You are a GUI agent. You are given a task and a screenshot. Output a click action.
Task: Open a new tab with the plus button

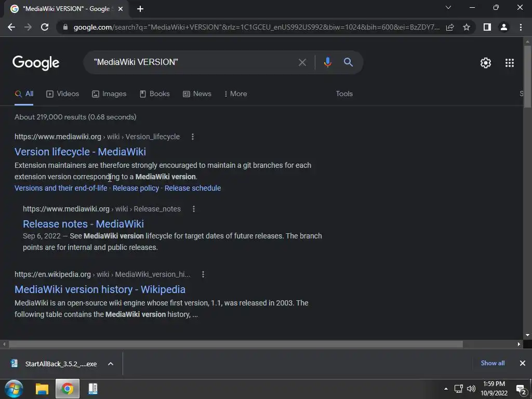tap(140, 9)
